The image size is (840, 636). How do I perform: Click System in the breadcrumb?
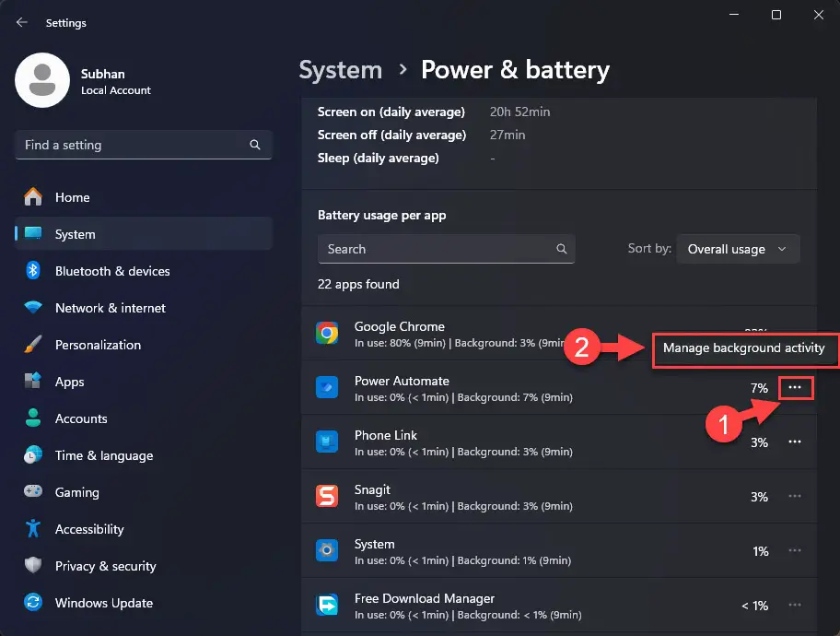tap(340, 70)
